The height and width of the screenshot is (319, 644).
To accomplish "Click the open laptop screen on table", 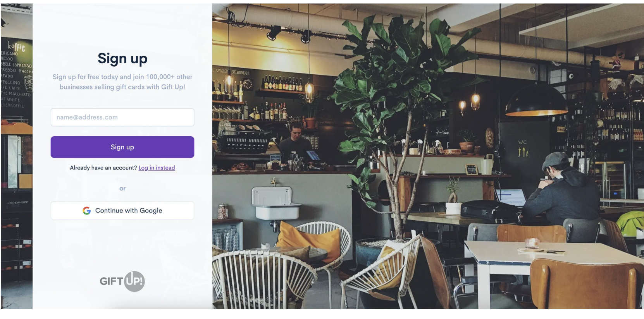I will tap(511, 197).
